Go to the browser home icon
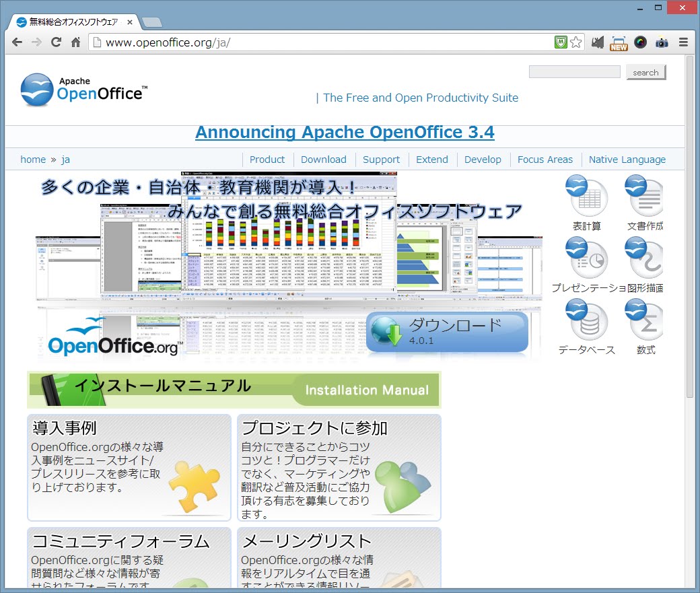Screen dimensions: 700x593 [x=76, y=42]
